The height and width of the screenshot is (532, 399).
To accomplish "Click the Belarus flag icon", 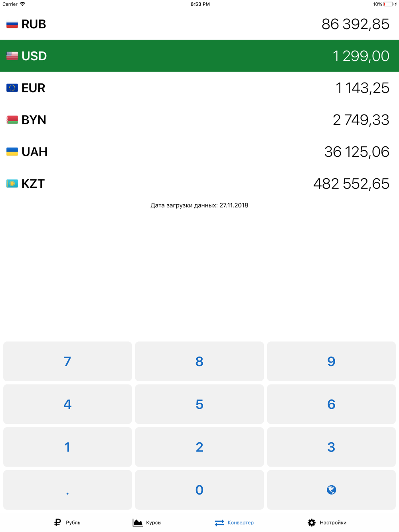I will (x=12, y=120).
